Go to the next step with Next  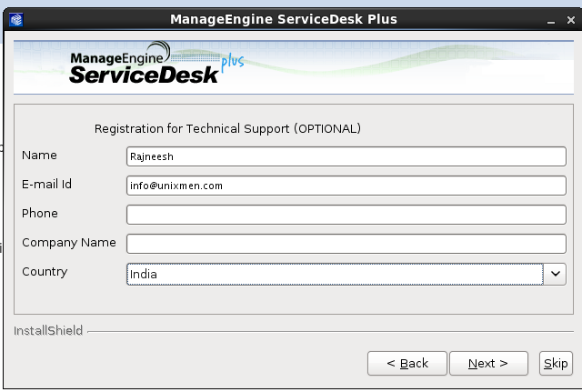point(488,363)
